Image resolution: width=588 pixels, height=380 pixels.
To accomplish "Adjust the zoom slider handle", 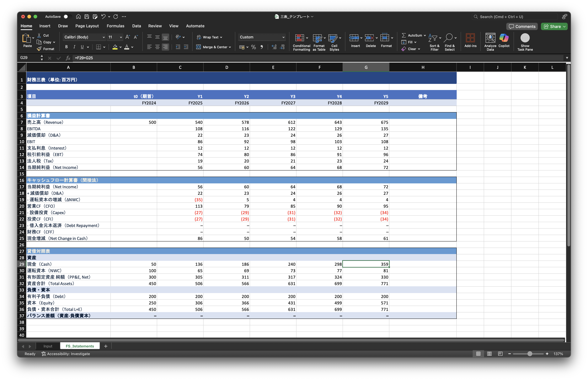I will click(x=530, y=354).
